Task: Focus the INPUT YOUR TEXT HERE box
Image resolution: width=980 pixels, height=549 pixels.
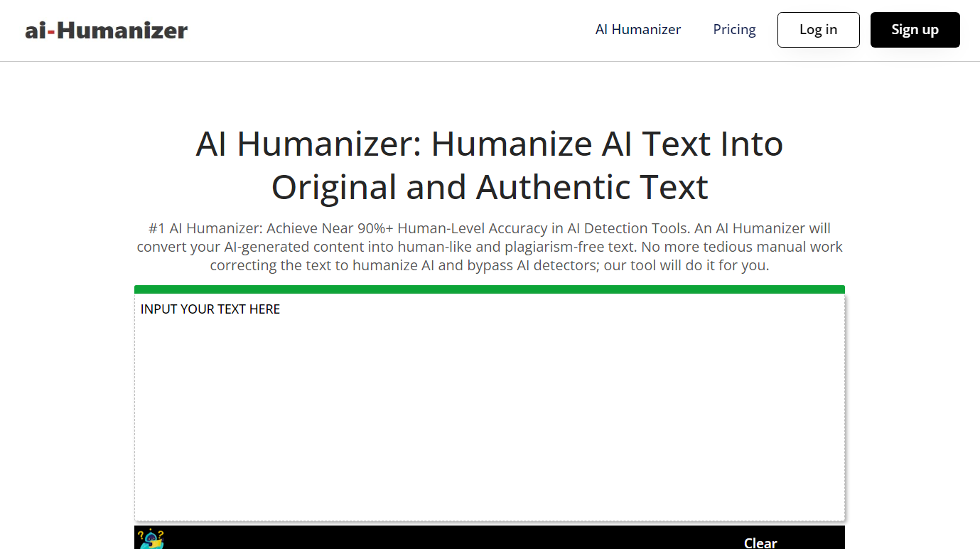Action: pyautogui.click(x=490, y=407)
